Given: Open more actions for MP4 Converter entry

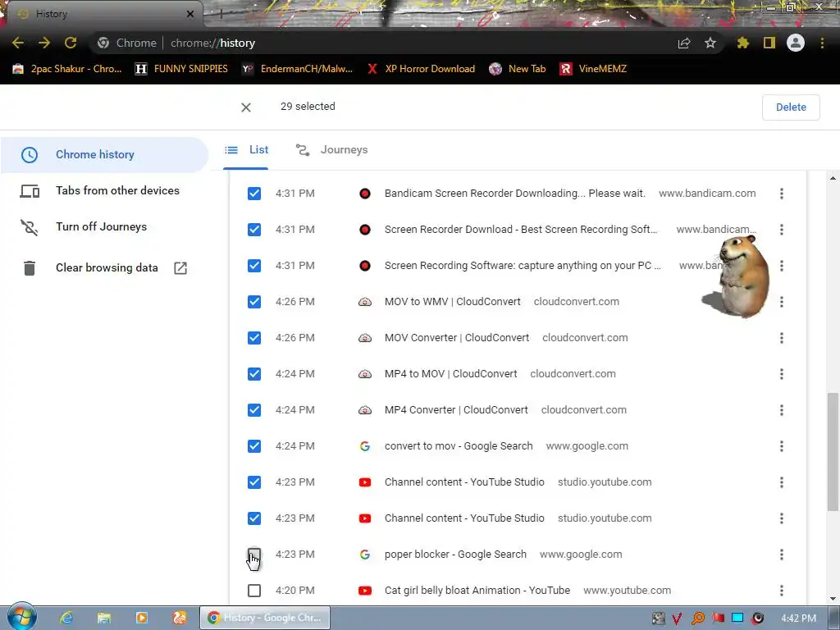Looking at the screenshot, I should point(782,410).
